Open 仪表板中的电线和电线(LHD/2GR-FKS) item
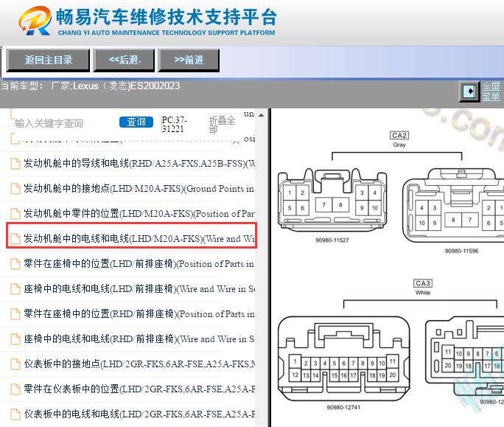The width and height of the screenshot is (504, 427). [x=139, y=414]
